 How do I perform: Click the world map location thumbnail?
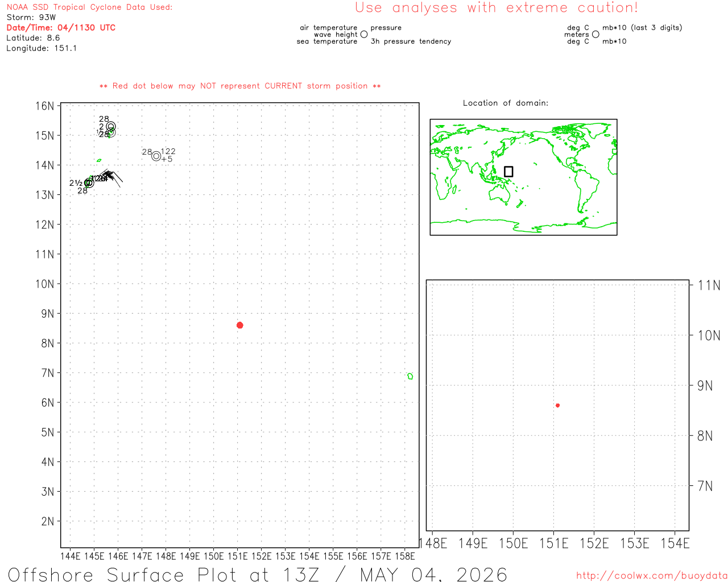(523, 177)
